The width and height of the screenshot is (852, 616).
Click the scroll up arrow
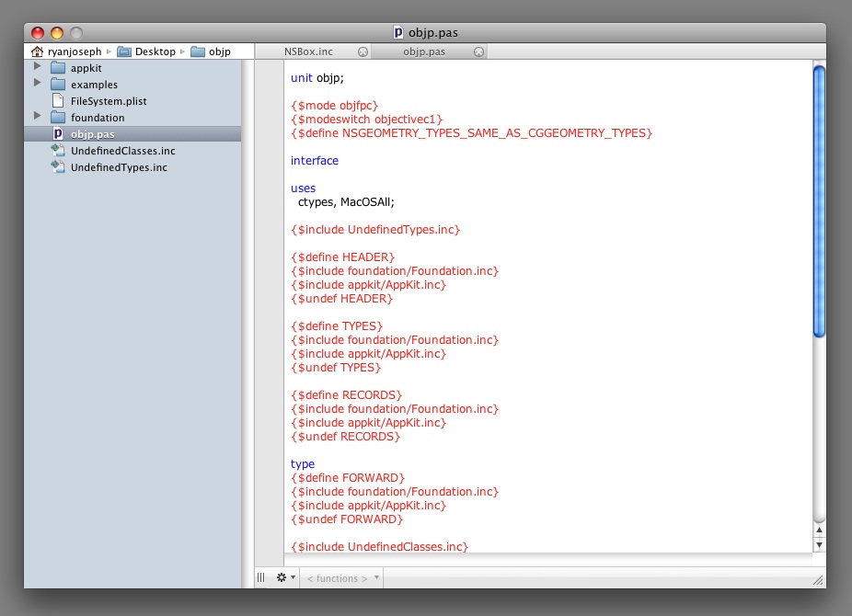pos(819,530)
